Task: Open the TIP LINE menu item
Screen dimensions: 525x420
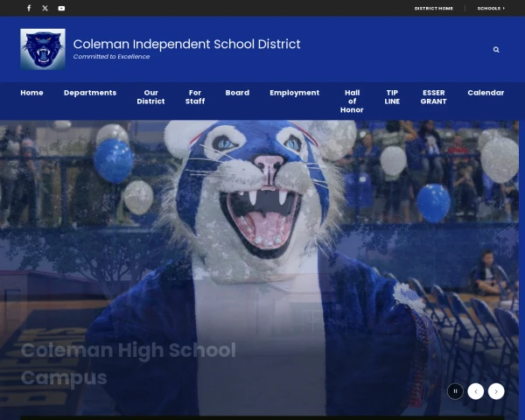Action: [392, 97]
